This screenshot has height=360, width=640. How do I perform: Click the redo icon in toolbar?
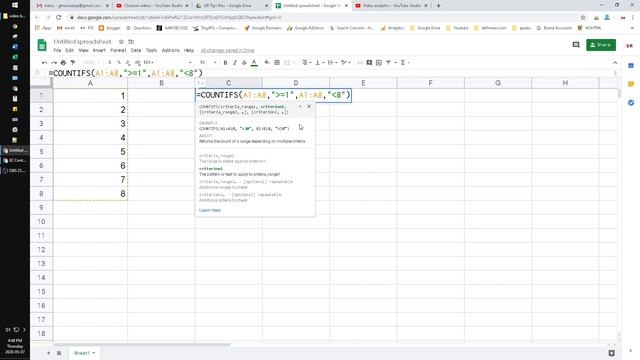(53, 62)
